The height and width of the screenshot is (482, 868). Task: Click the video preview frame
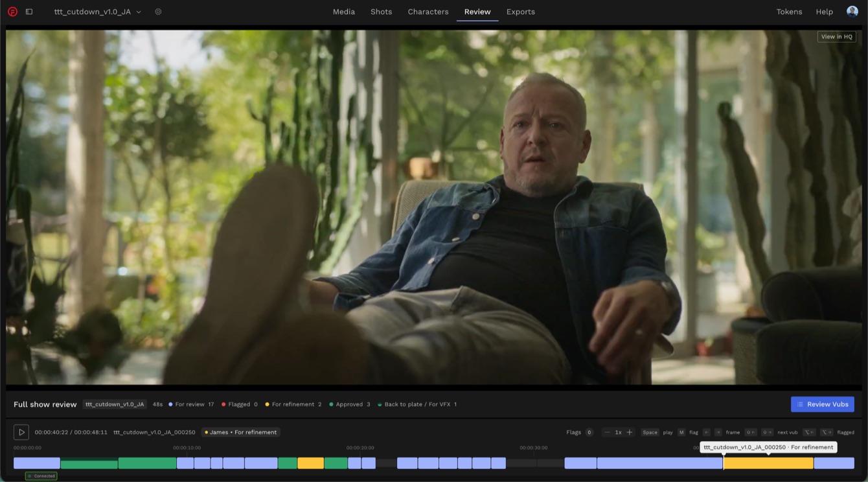433,207
